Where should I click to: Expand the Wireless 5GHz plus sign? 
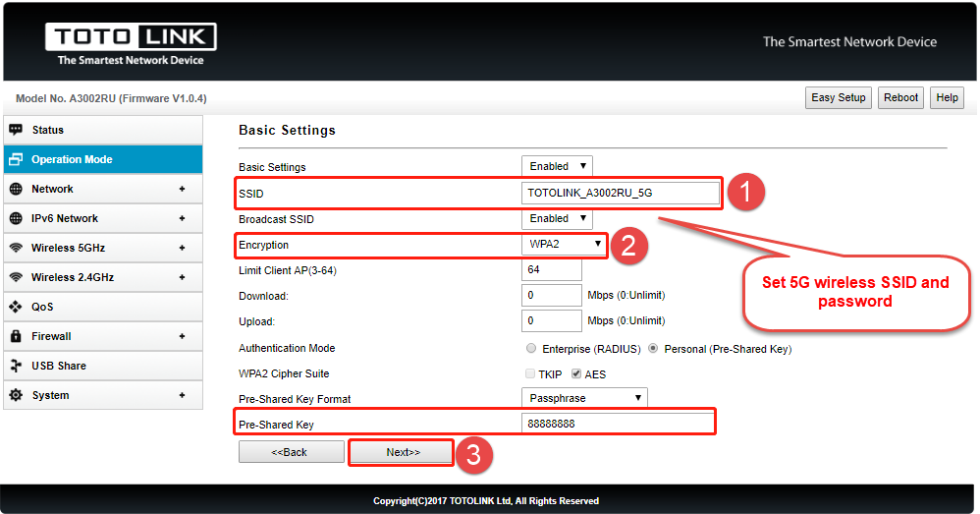182,248
